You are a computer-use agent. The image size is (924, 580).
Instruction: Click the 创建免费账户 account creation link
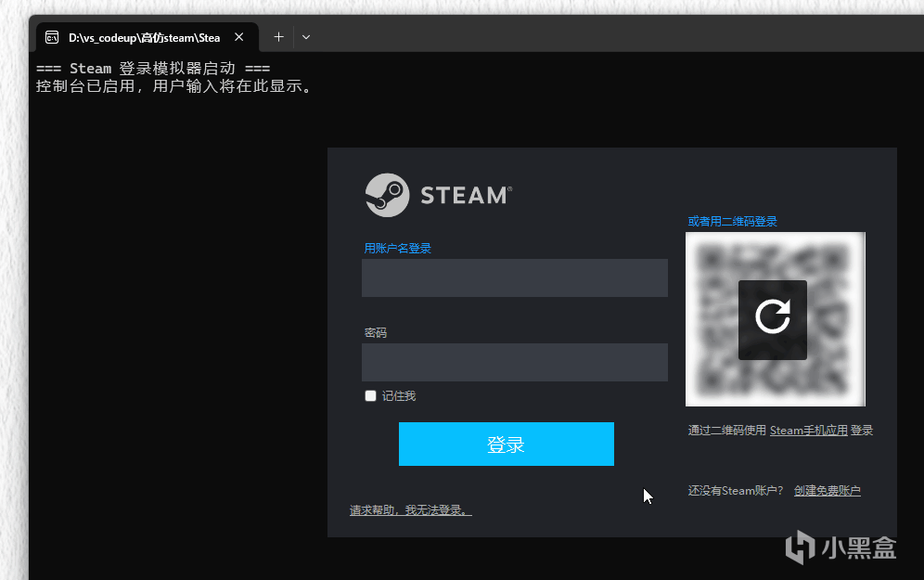point(826,490)
